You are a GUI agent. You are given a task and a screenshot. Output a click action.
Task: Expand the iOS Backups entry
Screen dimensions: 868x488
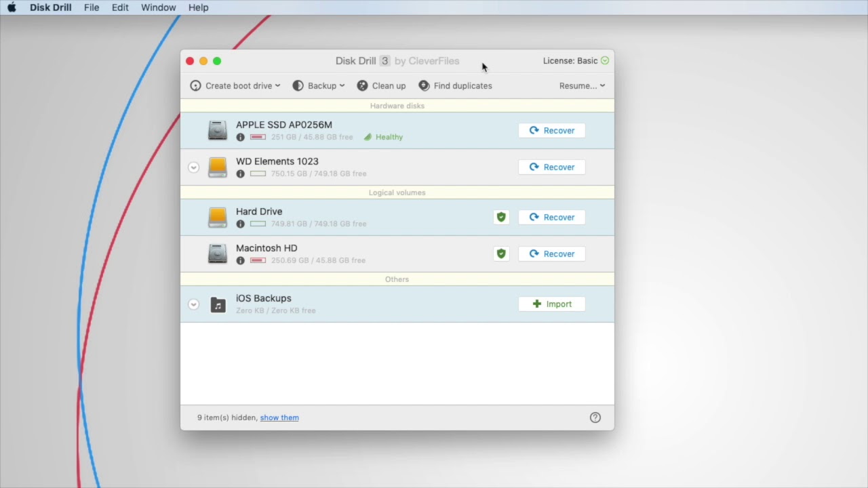(193, 304)
